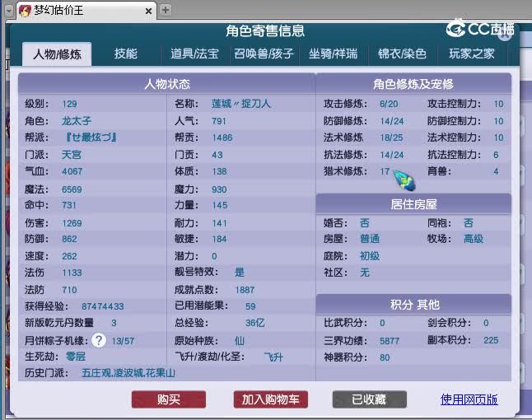532x420 pixels.
Task: Click the 攻击修炼 value 6/20
Action: click(x=389, y=104)
